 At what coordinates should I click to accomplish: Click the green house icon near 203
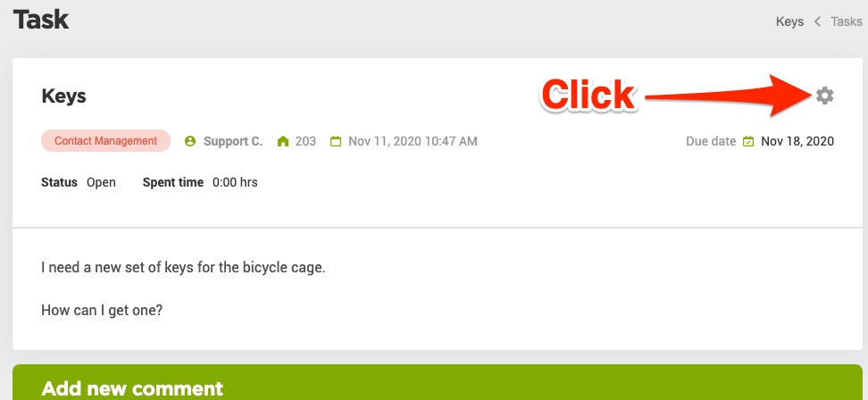coord(283,141)
